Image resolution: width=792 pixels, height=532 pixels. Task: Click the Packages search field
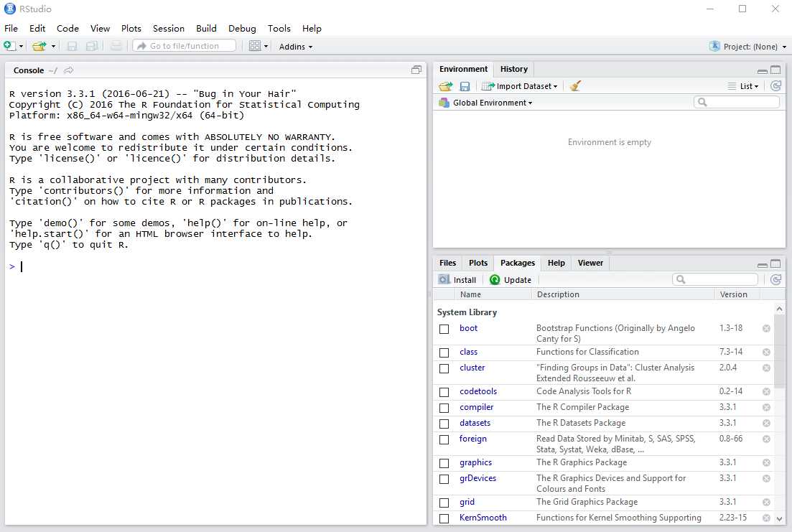coord(715,279)
